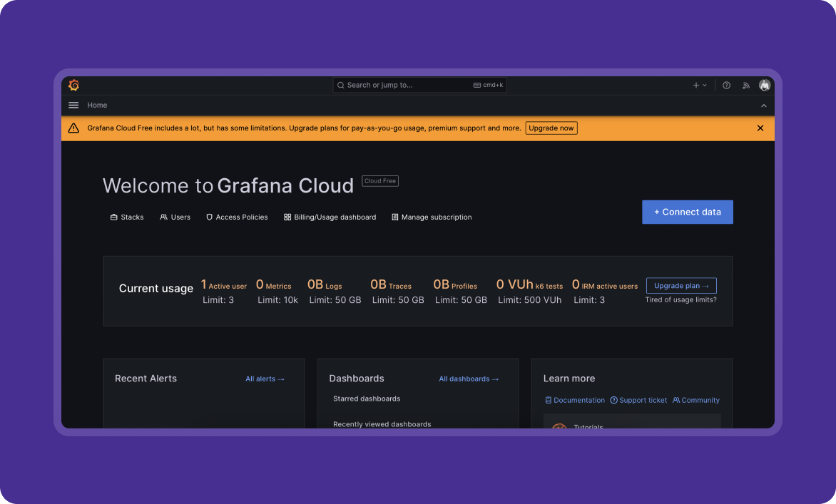
Task: Open the help question mark icon
Action: [726, 86]
